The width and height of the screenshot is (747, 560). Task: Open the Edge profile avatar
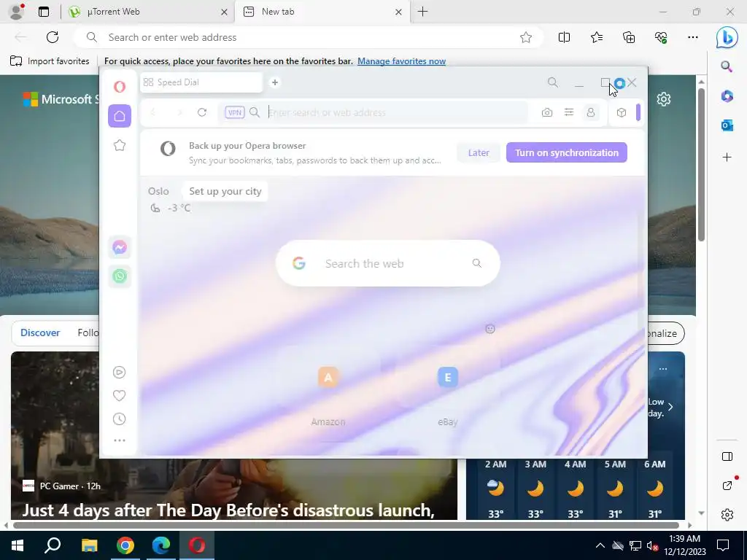(x=16, y=12)
